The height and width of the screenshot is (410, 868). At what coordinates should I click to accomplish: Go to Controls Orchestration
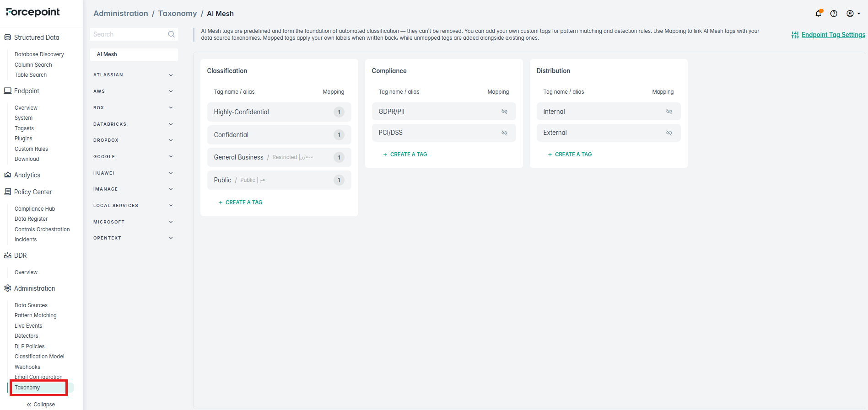point(42,229)
